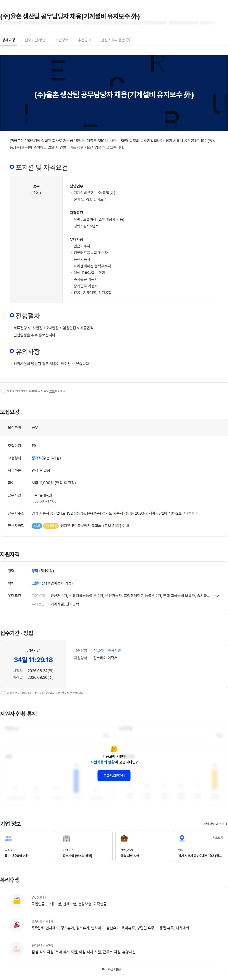The image size is (228, 980).
Task: Open 지도보기 link next to work address
Action: tap(189, 513)
